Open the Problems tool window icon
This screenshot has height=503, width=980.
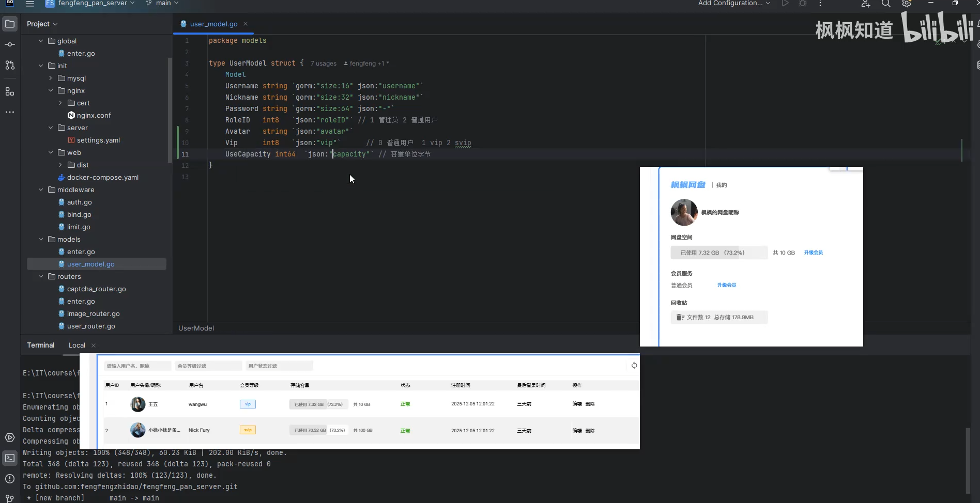10,479
